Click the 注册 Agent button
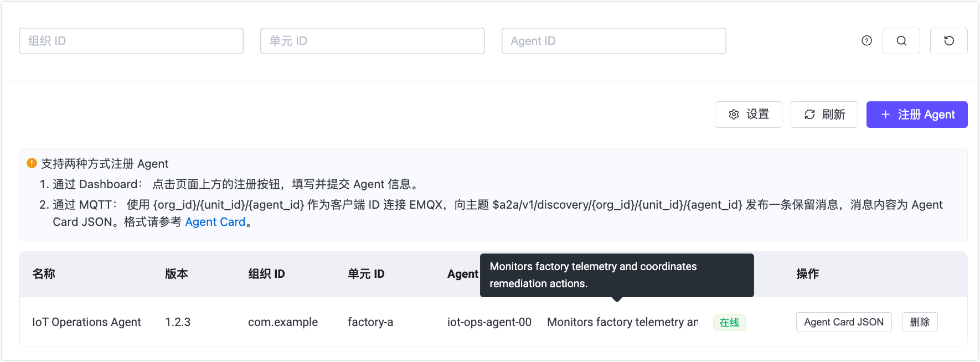This screenshot has width=980, height=362. pyautogui.click(x=916, y=115)
